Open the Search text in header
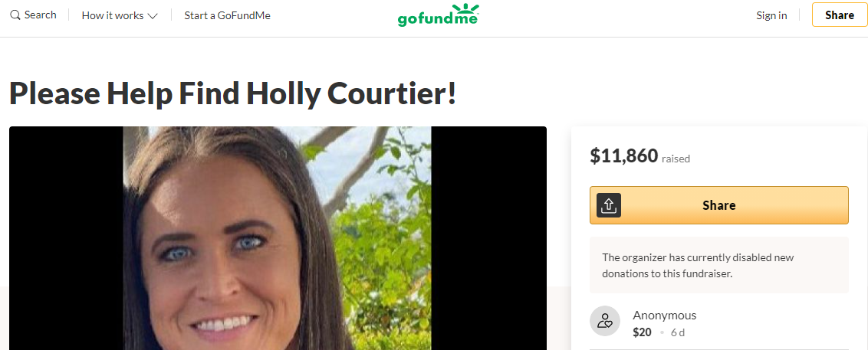Screen dimensions: 868x350 coord(41,15)
